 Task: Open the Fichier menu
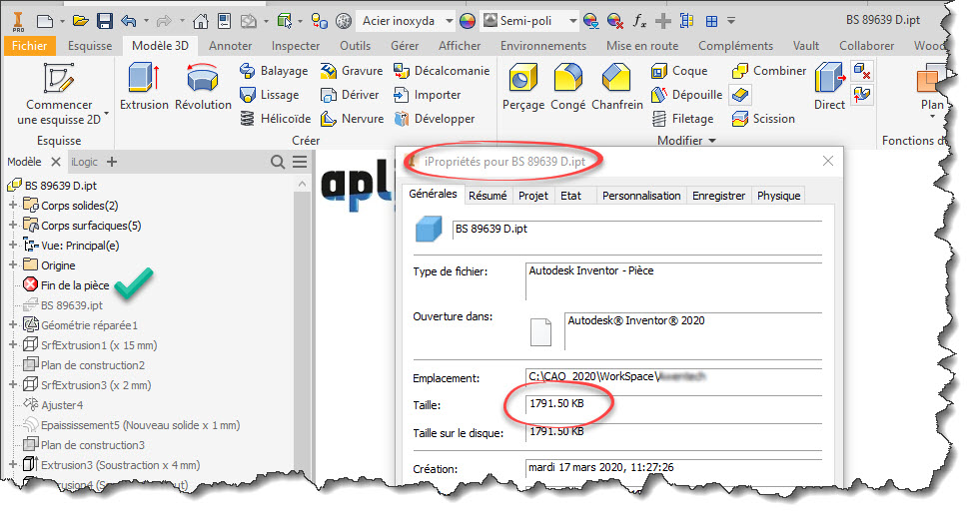click(x=29, y=45)
